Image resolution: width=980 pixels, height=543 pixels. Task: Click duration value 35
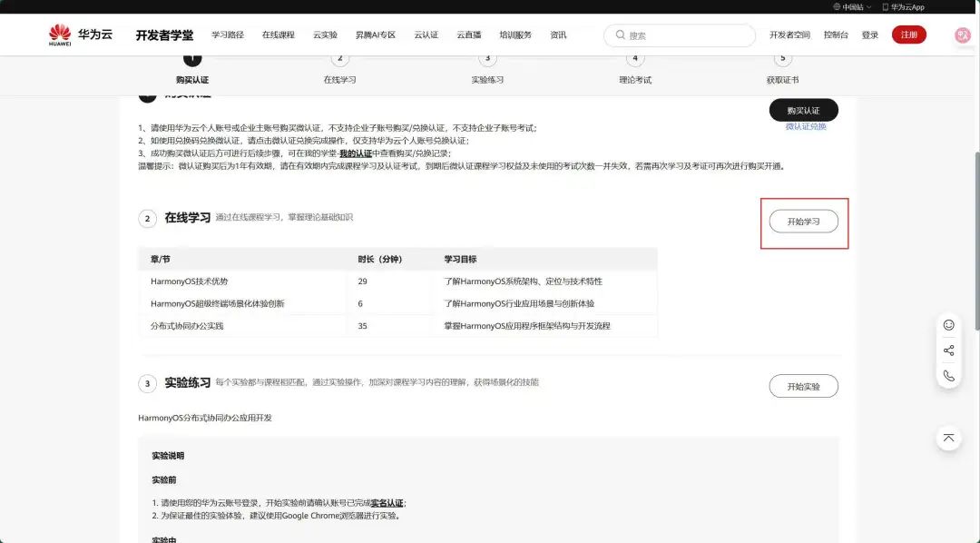pos(362,326)
